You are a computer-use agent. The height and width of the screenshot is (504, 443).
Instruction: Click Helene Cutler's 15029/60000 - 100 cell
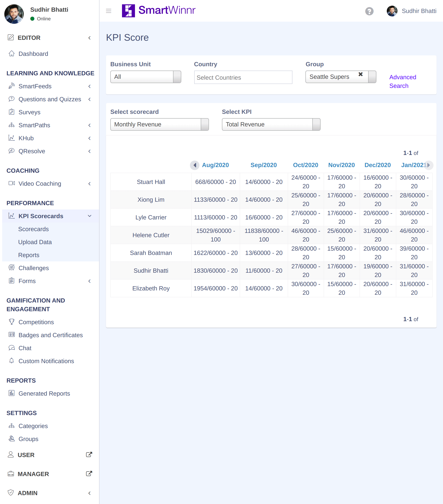(x=216, y=235)
